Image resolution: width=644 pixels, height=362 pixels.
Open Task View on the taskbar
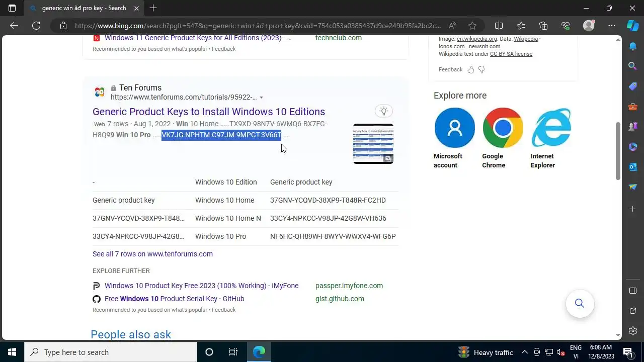click(x=233, y=352)
